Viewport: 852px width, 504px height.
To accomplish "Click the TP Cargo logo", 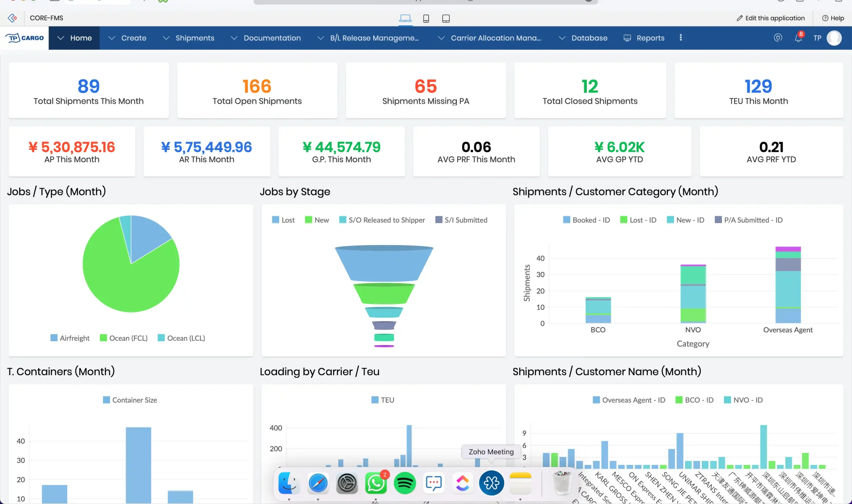I will point(25,38).
